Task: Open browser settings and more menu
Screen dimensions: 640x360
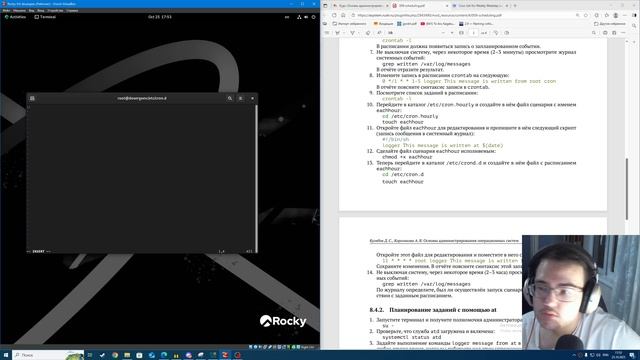Action: point(624,15)
